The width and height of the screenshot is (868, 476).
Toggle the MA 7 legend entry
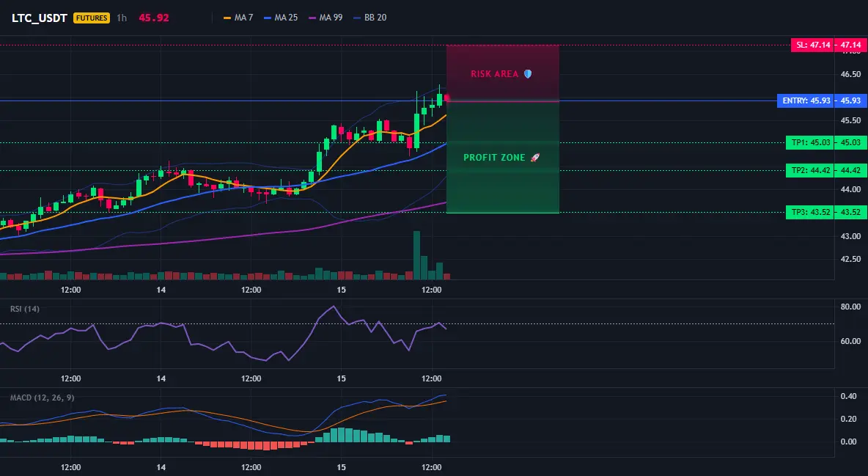point(238,18)
